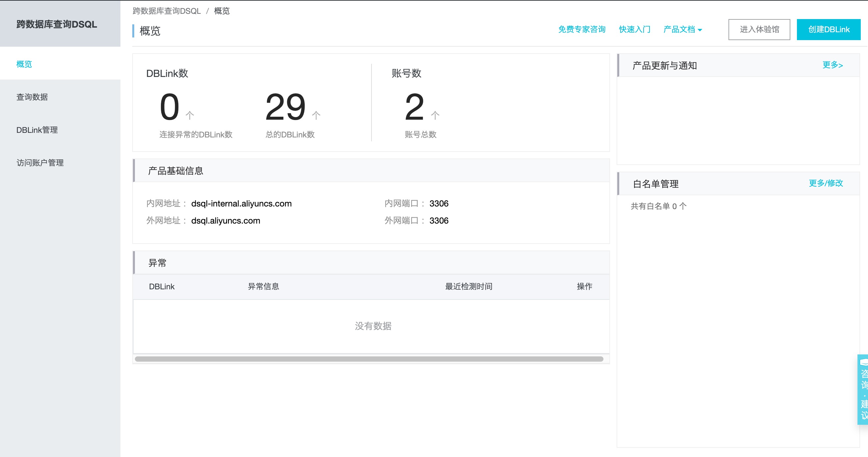Select the dsql-internal.aliyuncs.com internal address
This screenshot has width=868, height=457.
click(x=241, y=204)
